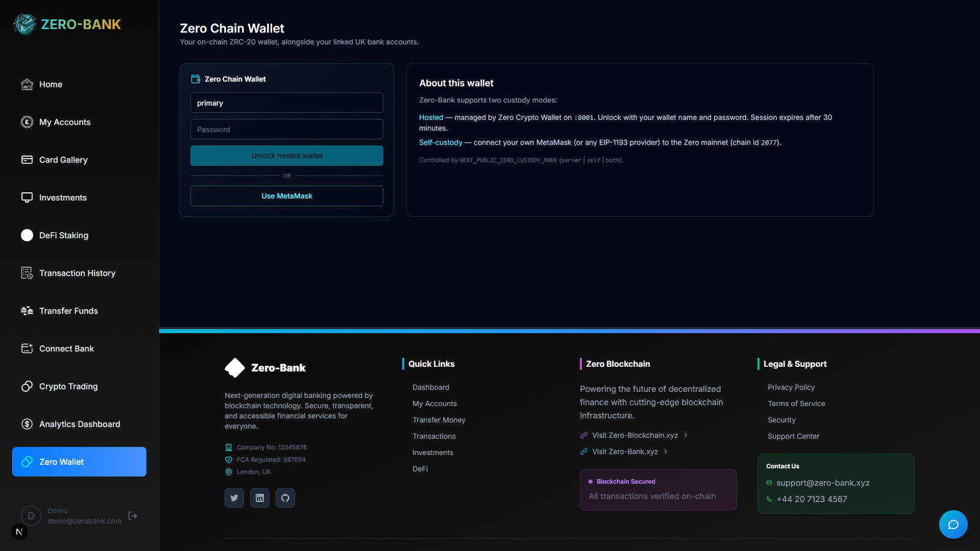The height and width of the screenshot is (551, 980).
Task: Click the footer Zero-Bank diamond logo
Action: pyautogui.click(x=235, y=368)
